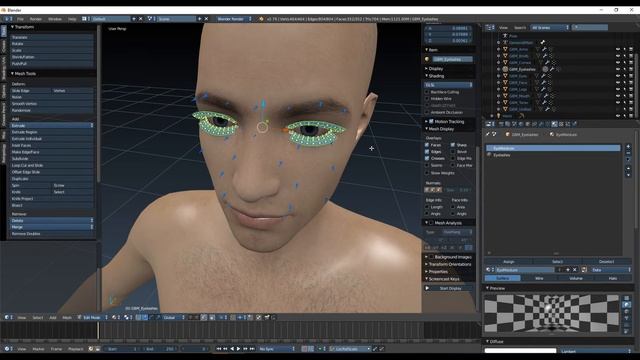Toggle visibility eye for GBM_Face in outliner
Screen dimensions: 640x360
[x=618, y=82]
